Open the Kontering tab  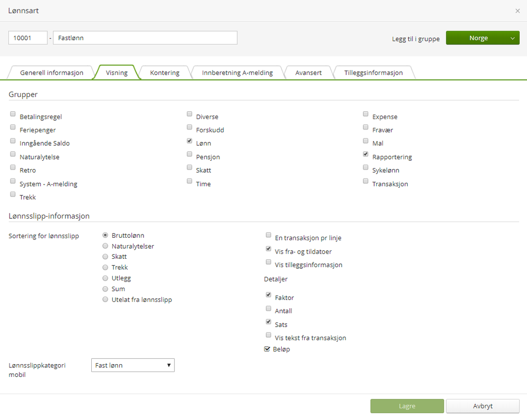pyautogui.click(x=165, y=73)
